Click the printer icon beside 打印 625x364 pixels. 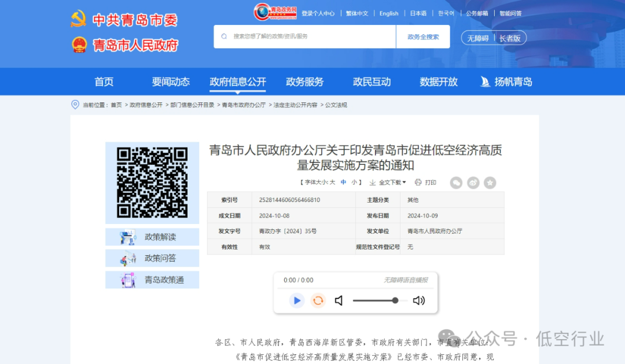coord(418,182)
